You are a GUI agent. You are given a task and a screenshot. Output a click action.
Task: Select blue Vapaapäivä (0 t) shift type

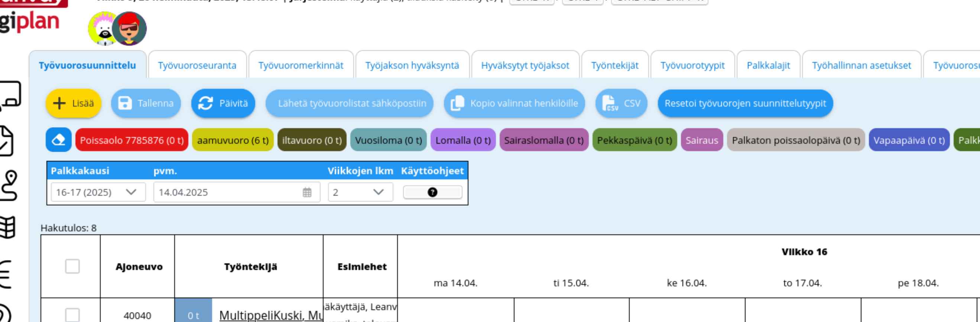pyautogui.click(x=909, y=140)
